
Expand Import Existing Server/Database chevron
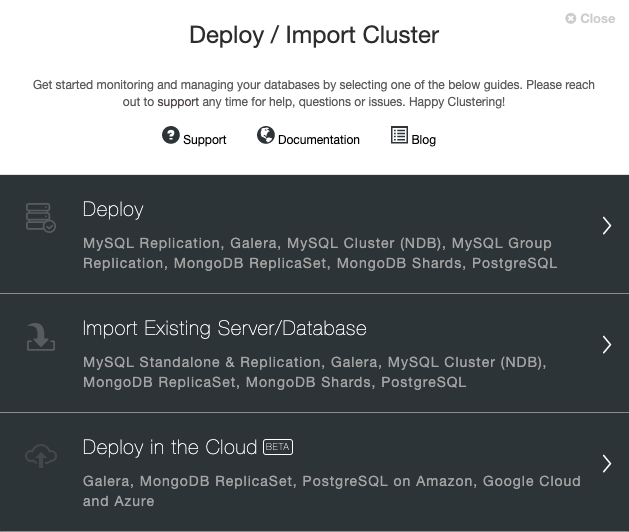point(607,345)
